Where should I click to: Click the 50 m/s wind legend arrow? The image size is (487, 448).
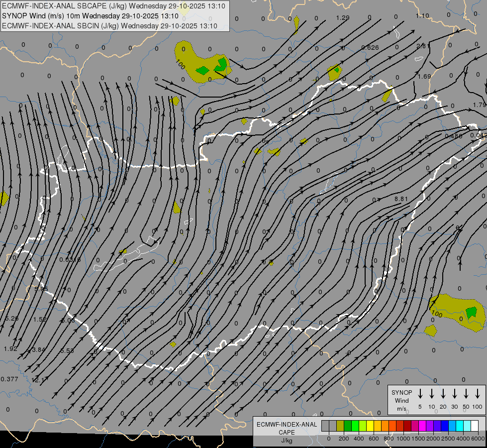(466, 394)
